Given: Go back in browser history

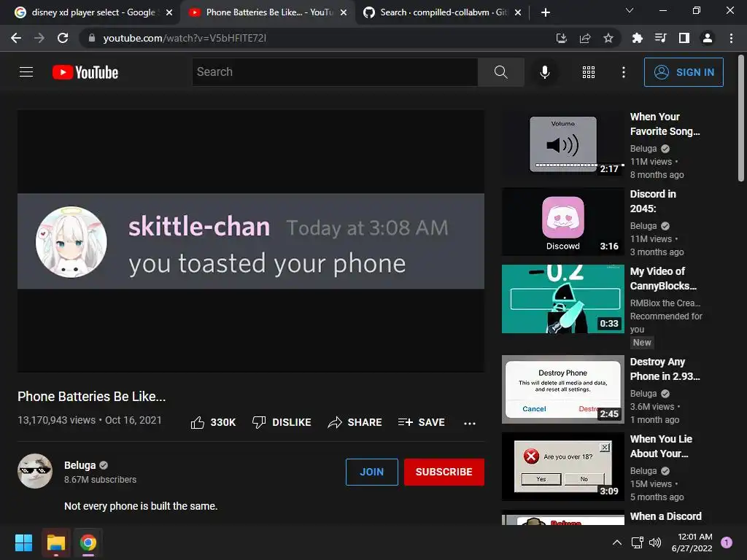Looking at the screenshot, I should [16, 38].
